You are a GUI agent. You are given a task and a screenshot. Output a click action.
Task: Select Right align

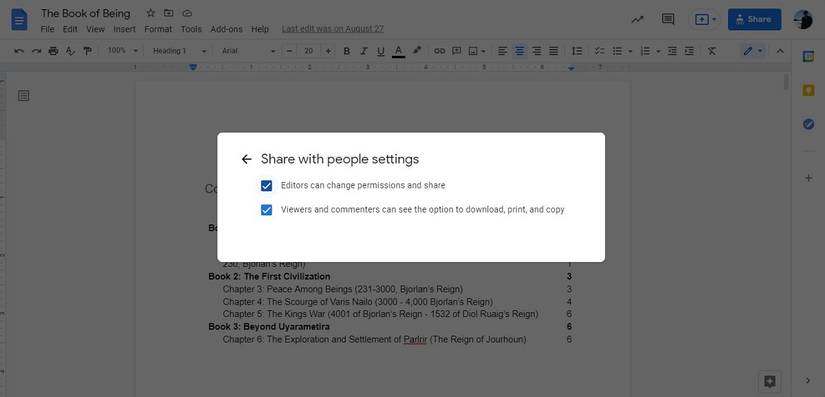(x=537, y=51)
